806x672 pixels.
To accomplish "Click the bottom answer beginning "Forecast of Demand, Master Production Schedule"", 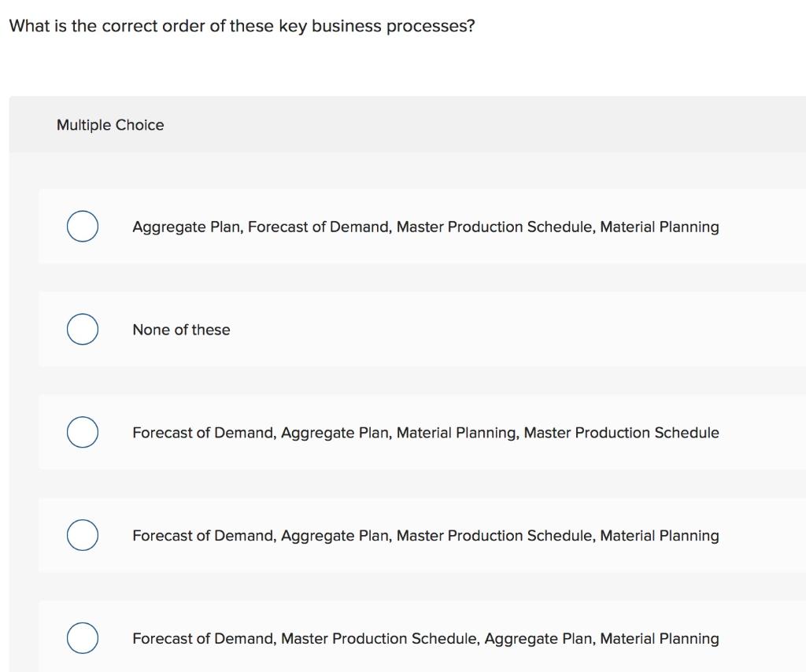I will pos(425,638).
